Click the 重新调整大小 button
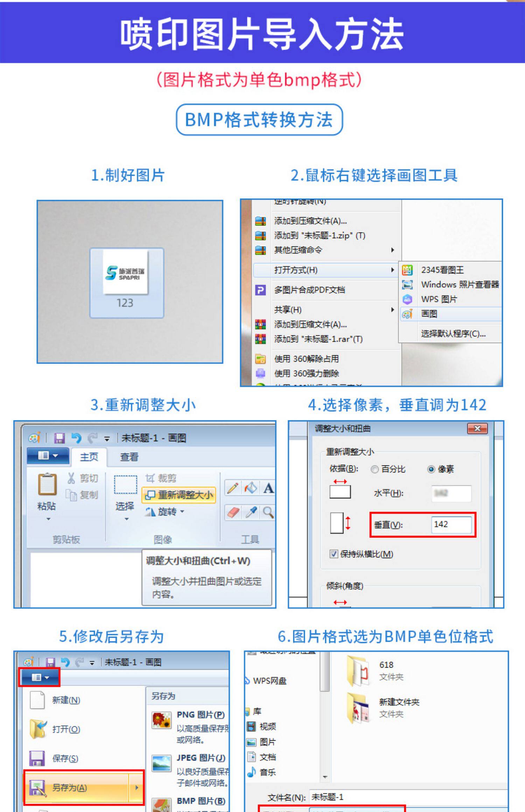The image size is (525, 812). 179,495
